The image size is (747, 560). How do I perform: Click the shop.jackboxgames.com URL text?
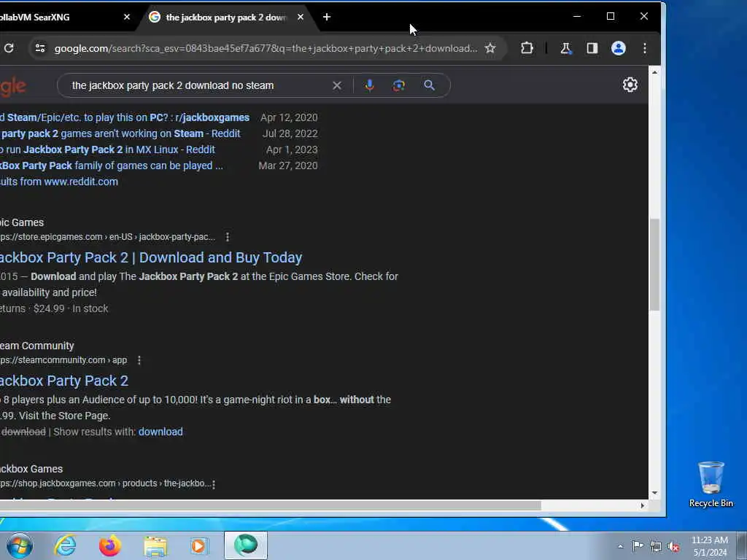[105, 483]
